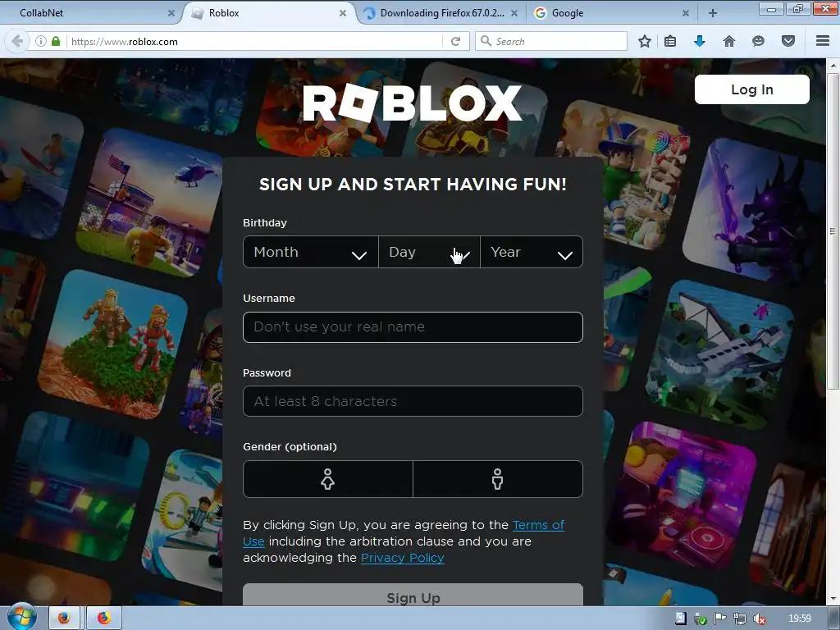This screenshot has width=840, height=630.
Task: Close the Downloading Firefox tab
Action: pos(514,13)
